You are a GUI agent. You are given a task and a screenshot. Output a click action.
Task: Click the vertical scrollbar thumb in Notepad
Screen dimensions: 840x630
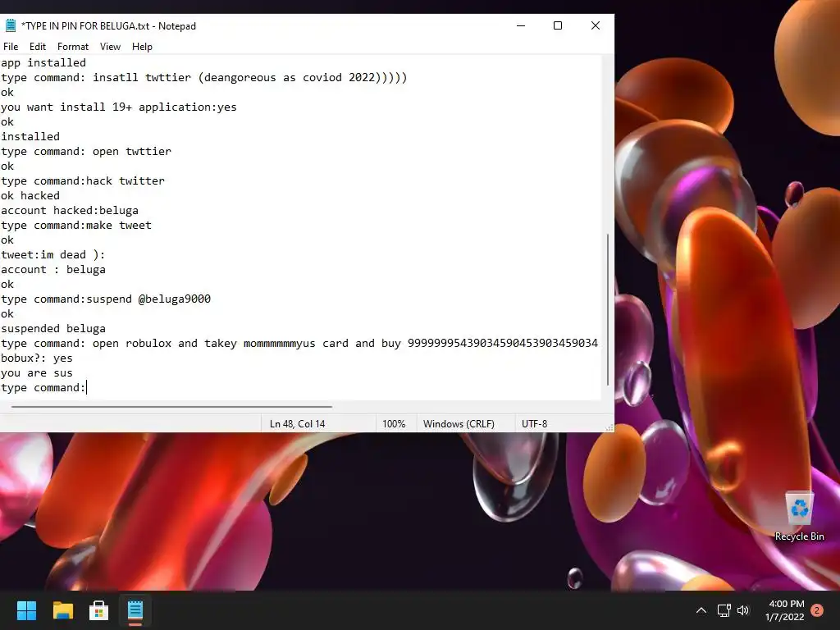(x=608, y=309)
